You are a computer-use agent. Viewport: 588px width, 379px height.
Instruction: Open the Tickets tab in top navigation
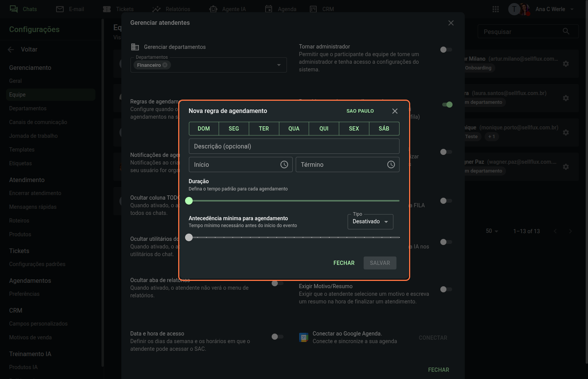[x=119, y=9]
